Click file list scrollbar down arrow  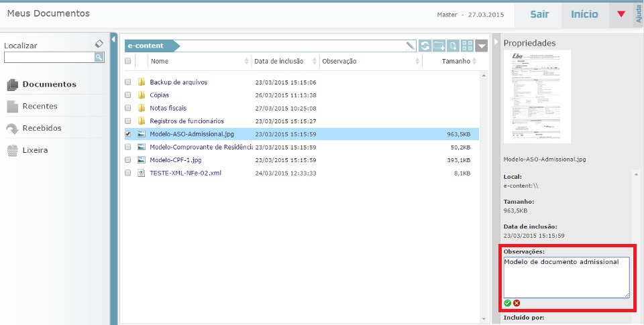point(484,319)
